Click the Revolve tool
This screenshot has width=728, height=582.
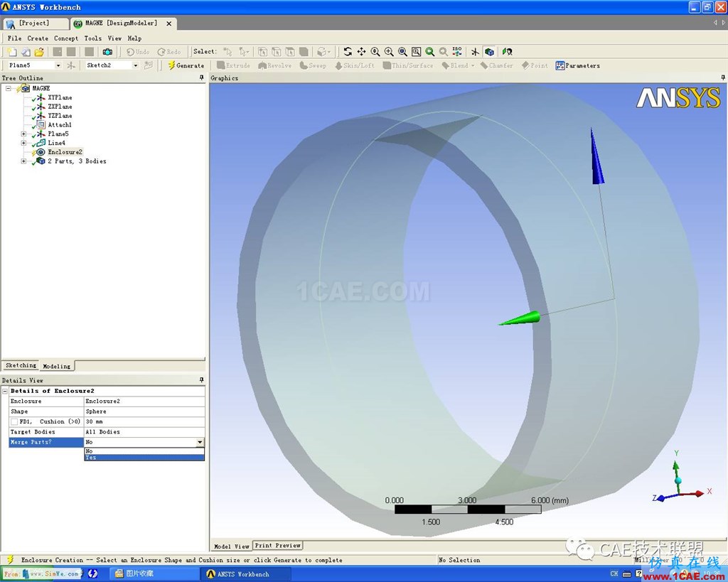point(275,65)
